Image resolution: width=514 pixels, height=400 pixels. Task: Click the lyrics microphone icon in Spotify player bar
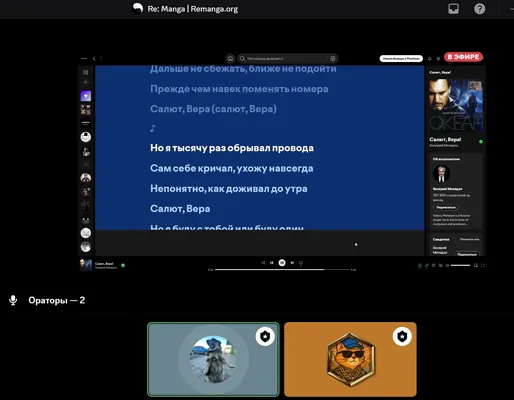tap(427, 265)
